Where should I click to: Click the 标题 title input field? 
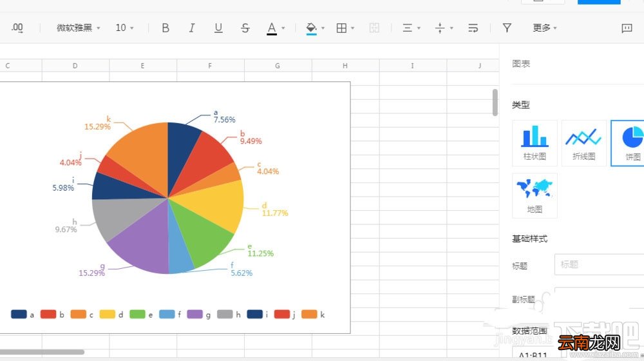coord(599,264)
